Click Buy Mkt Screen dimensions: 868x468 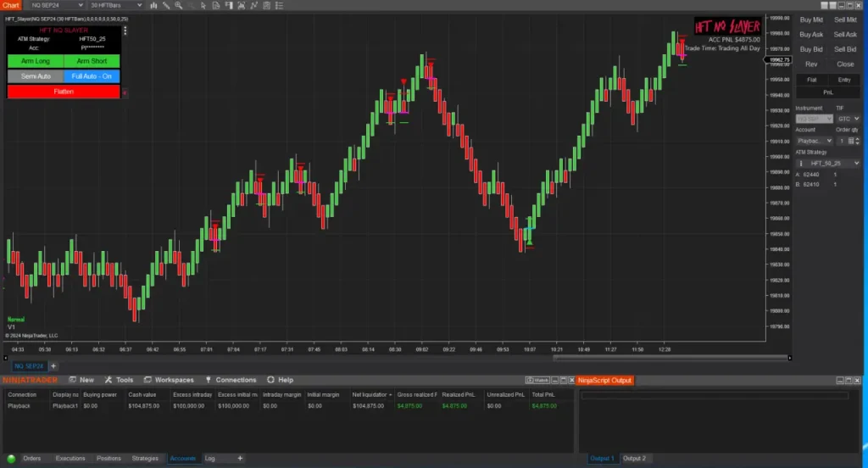click(x=811, y=19)
